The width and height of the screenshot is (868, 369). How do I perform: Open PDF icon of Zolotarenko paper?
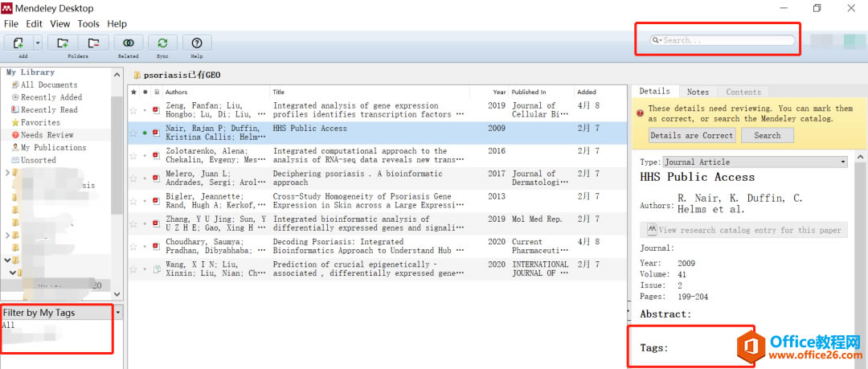pos(157,156)
